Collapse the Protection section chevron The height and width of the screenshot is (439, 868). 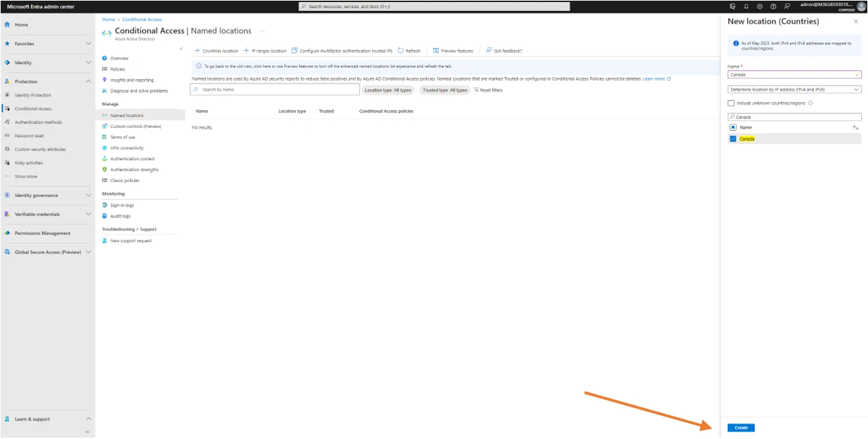[x=88, y=81]
